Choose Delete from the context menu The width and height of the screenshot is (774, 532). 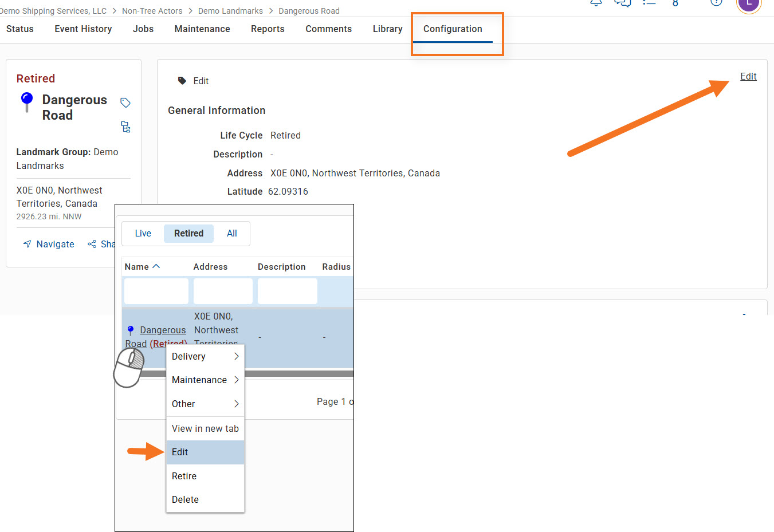205,499
